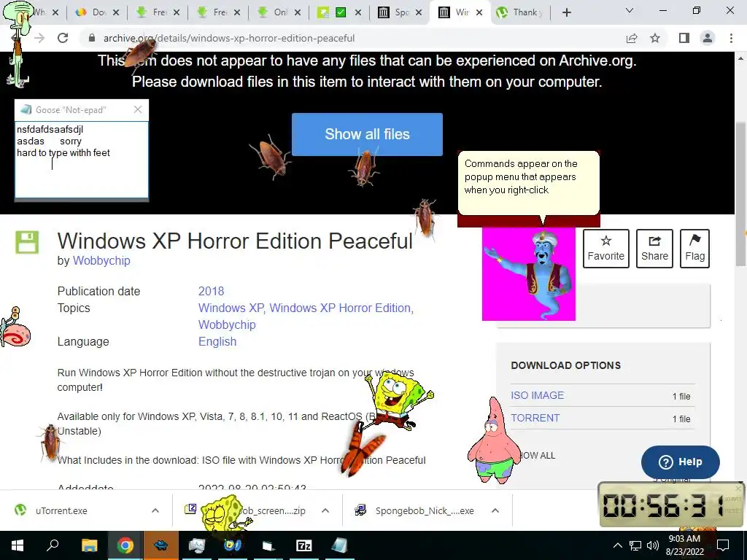Open the Windows XP topic link

pos(231,308)
